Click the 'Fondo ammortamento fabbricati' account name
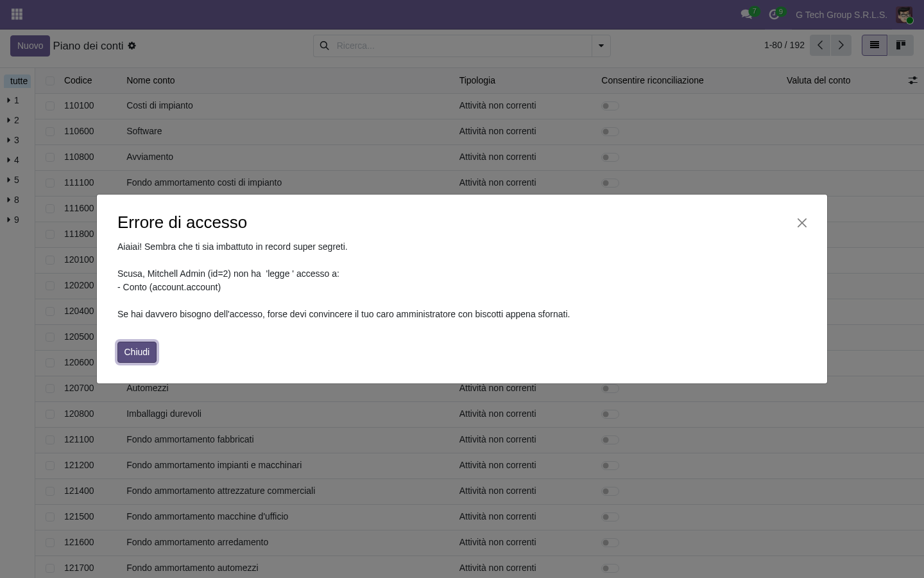This screenshot has height=578, width=924. pyautogui.click(x=190, y=439)
